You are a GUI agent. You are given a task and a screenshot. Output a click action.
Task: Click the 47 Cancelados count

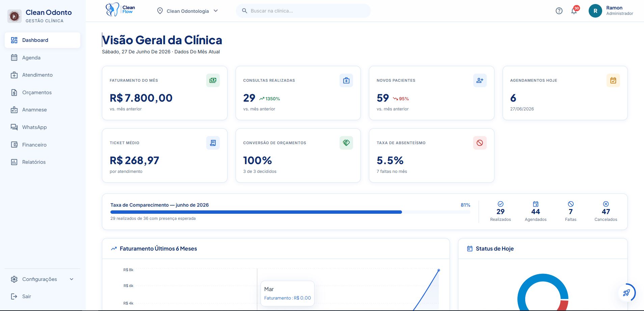tap(606, 212)
